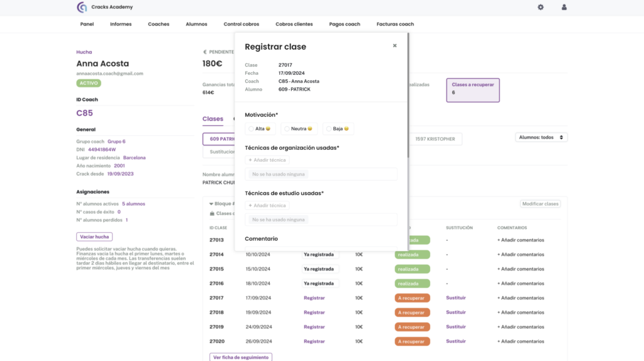Click the Vaciar hucha button

pos(94,237)
